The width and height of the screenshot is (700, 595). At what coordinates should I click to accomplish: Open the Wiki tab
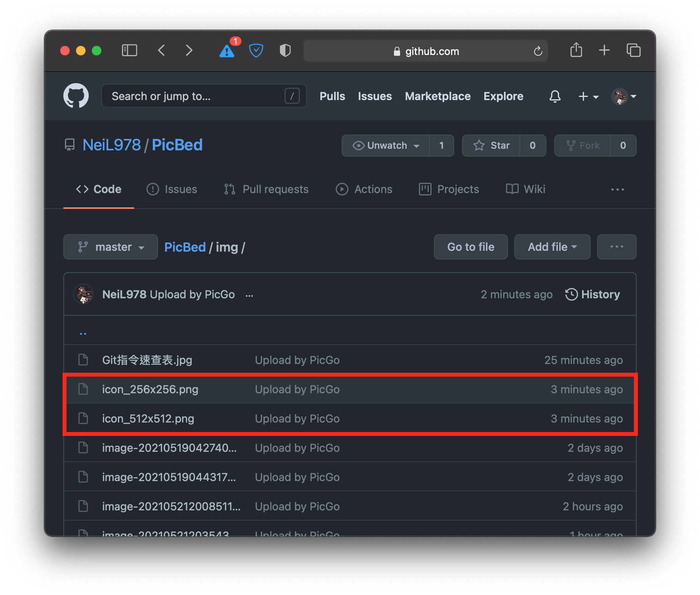(525, 189)
